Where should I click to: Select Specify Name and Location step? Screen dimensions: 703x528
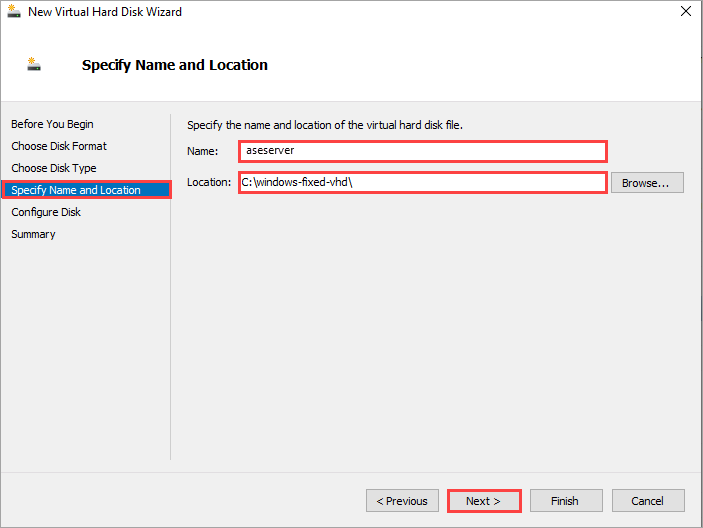click(x=87, y=190)
